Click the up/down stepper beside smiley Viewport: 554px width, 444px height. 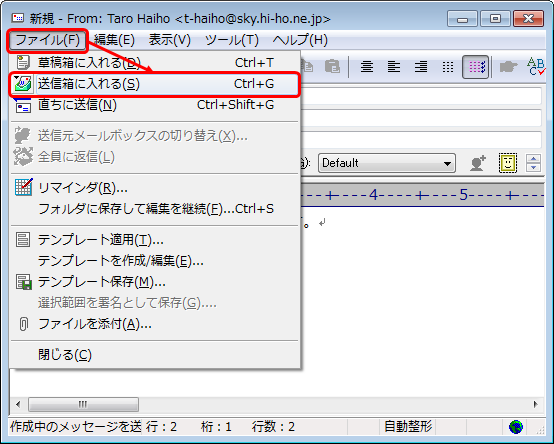pyautogui.click(x=534, y=163)
